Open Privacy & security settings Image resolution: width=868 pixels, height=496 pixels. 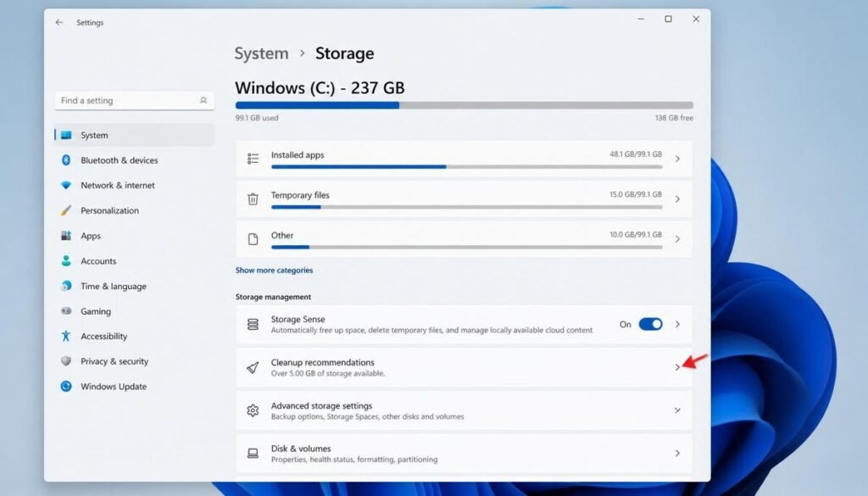coord(135,361)
